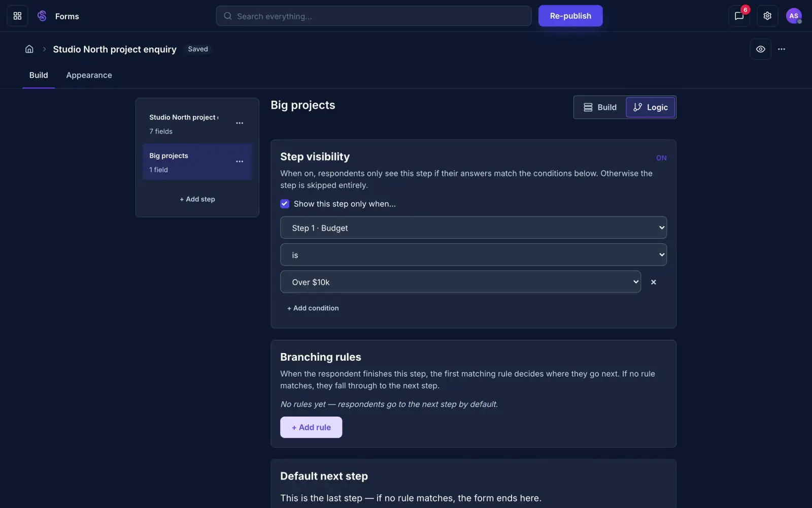Click Add condition link
This screenshot has height=508, width=812.
pyautogui.click(x=313, y=308)
